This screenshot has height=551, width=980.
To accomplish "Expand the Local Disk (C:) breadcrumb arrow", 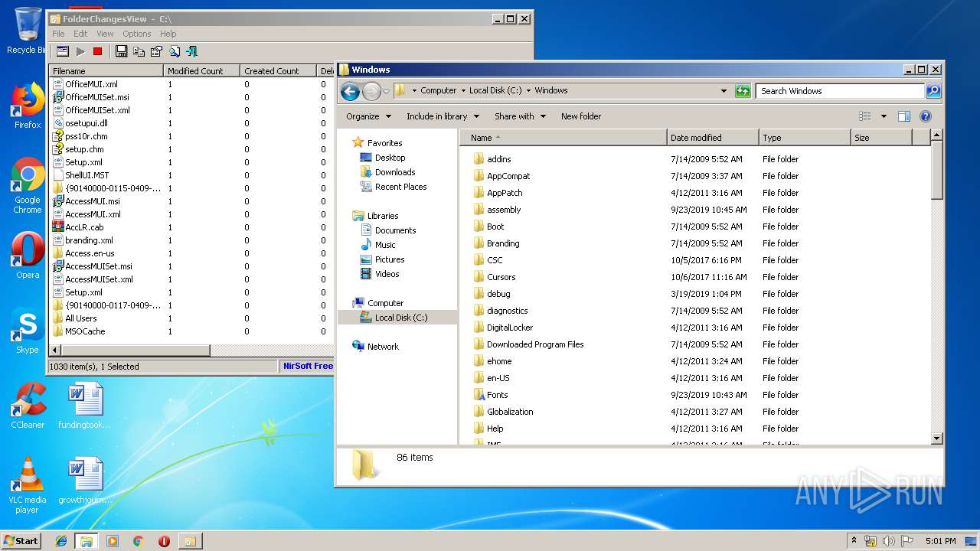I will [529, 90].
